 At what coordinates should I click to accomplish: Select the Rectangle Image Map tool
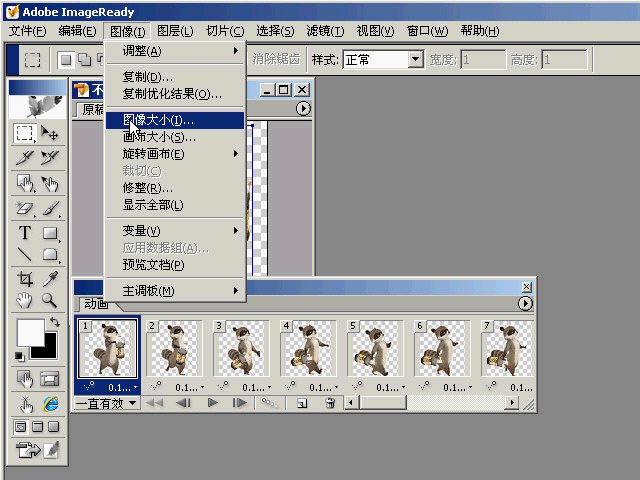(24, 184)
